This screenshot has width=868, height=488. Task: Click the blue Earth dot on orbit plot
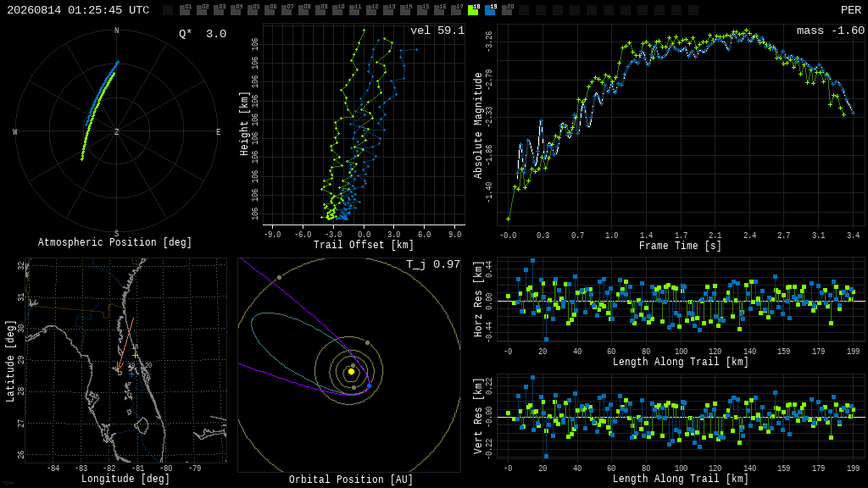pyautogui.click(x=370, y=386)
